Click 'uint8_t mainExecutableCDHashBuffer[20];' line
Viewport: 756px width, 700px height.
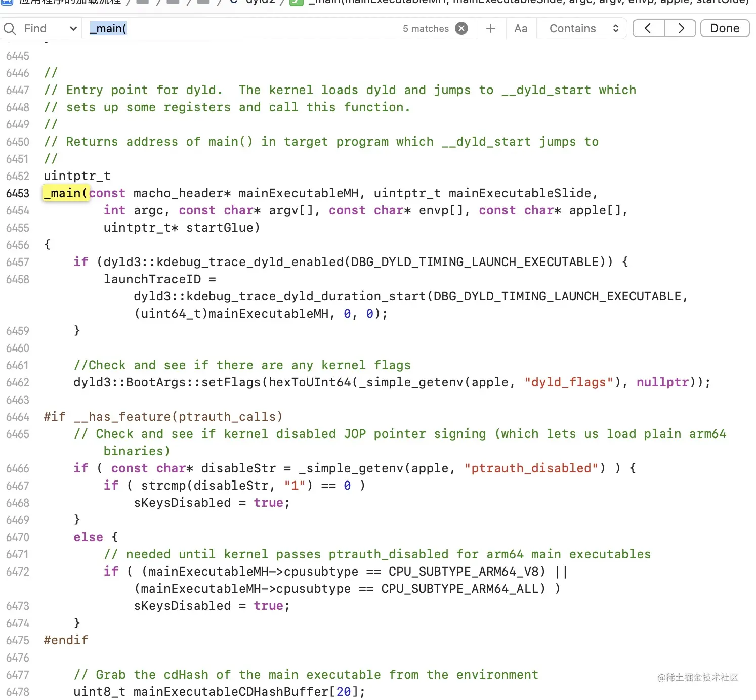(219, 692)
